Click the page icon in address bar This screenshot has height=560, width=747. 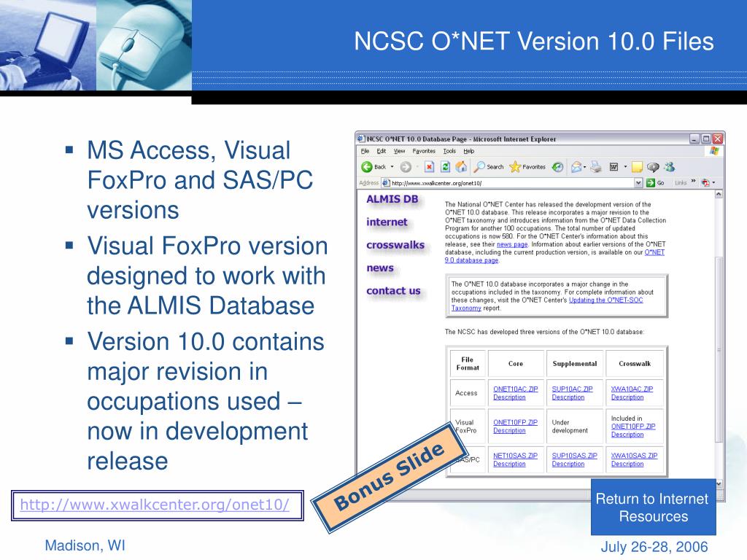pyautogui.click(x=387, y=183)
